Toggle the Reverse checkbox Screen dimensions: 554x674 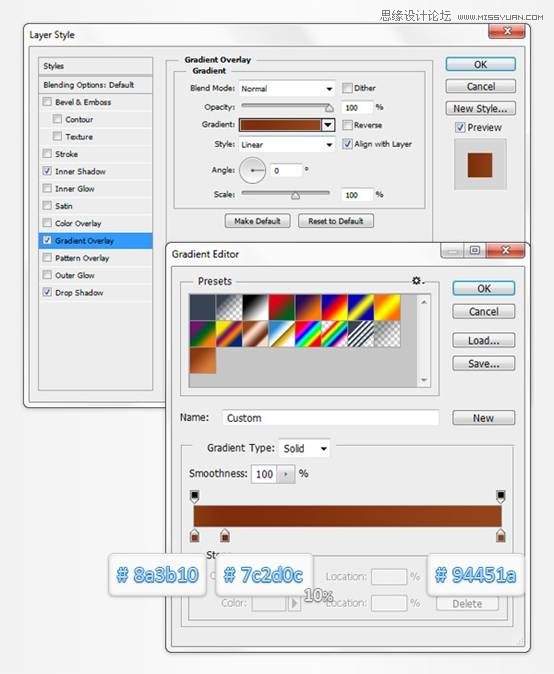[347, 125]
